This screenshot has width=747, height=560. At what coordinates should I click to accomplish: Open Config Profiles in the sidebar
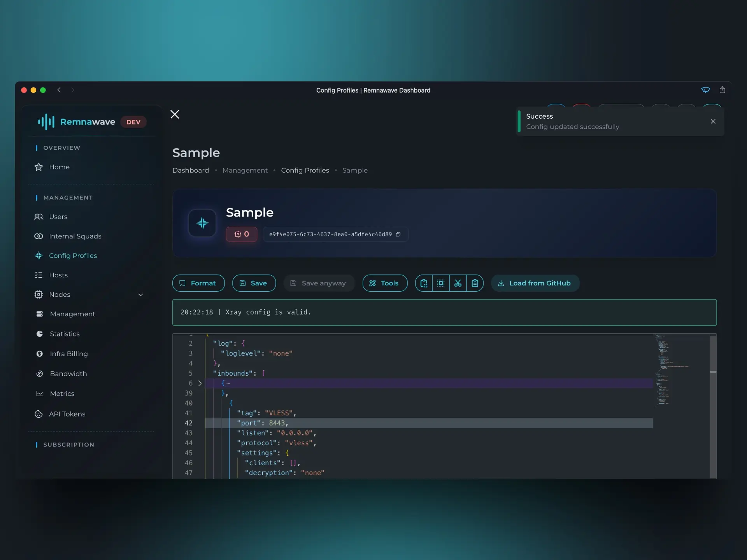[x=73, y=255]
